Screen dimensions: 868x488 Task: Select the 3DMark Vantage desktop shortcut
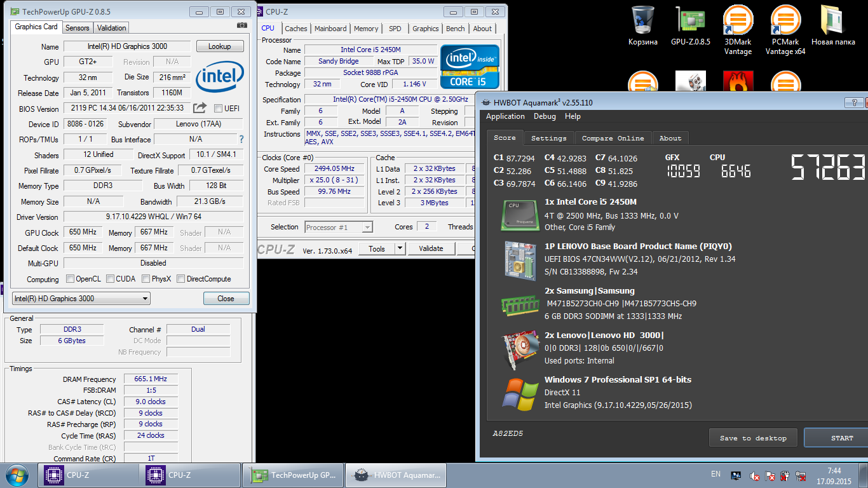click(738, 30)
